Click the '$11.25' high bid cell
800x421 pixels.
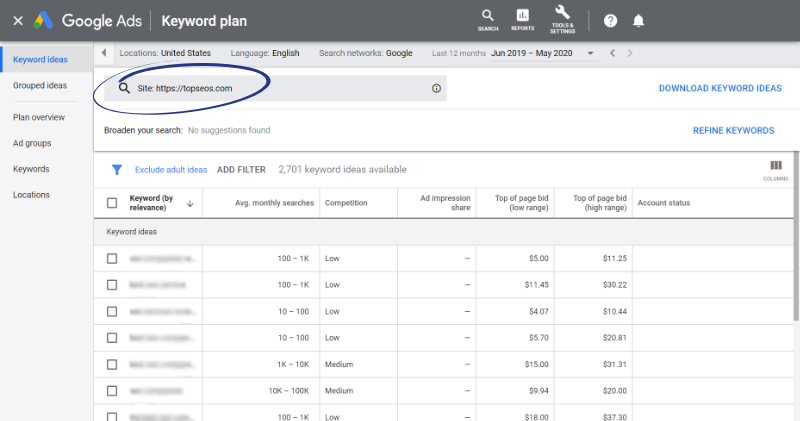614,259
